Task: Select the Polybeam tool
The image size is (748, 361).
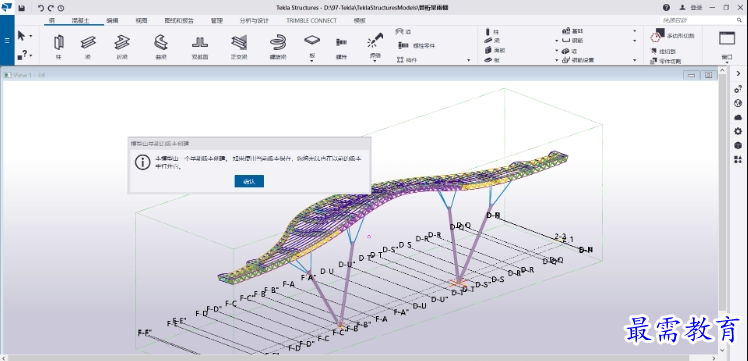Action: [x=122, y=46]
